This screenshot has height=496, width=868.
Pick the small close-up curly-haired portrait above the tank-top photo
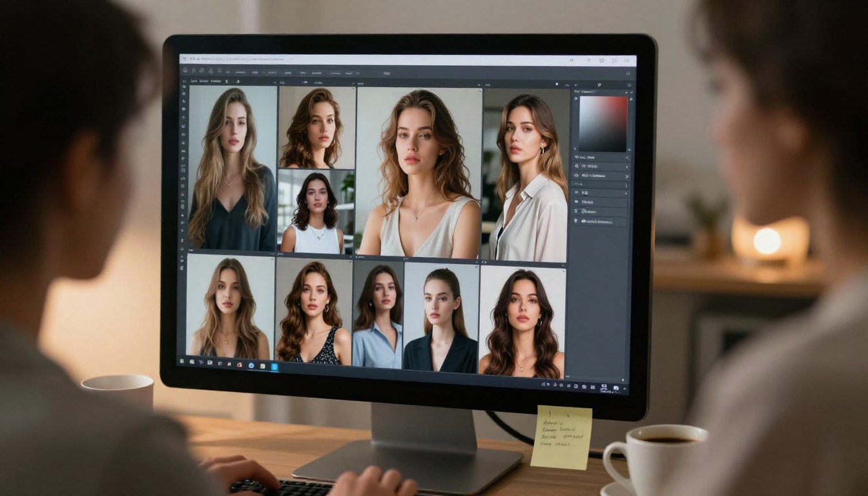click(x=317, y=127)
